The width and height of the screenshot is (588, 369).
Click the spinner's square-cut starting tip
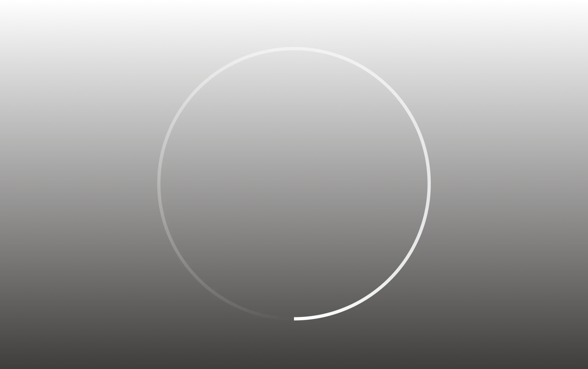pos(295,319)
